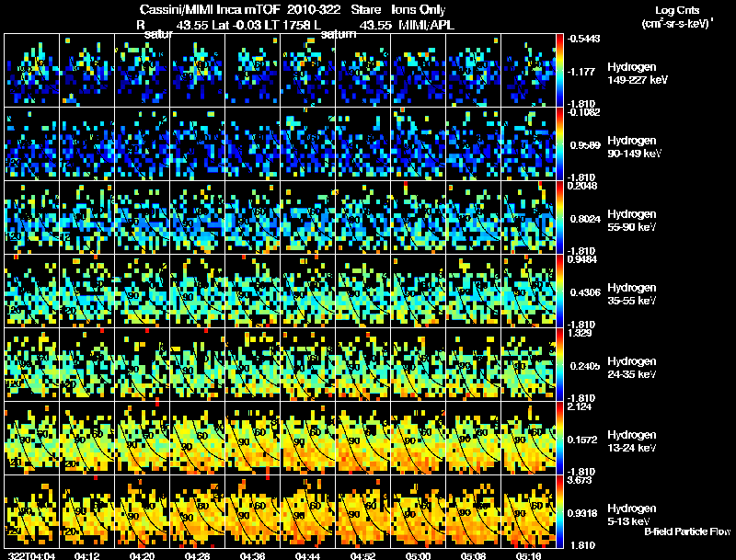The image size is (736, 560).
Task: Click the 322T04:04 time label
Action: click(x=31, y=555)
